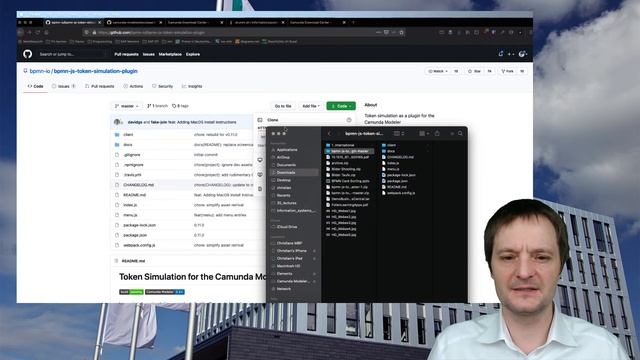The width and height of the screenshot is (640, 360).
Task: Click the Finder share icon
Action: click(437, 133)
